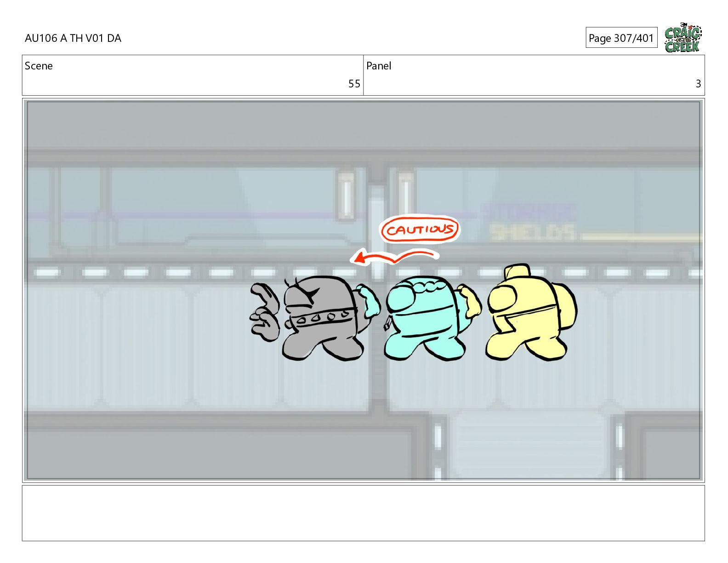This screenshot has width=728, height=563.
Task: Click the empty notes box below the panel
Action: (363, 513)
